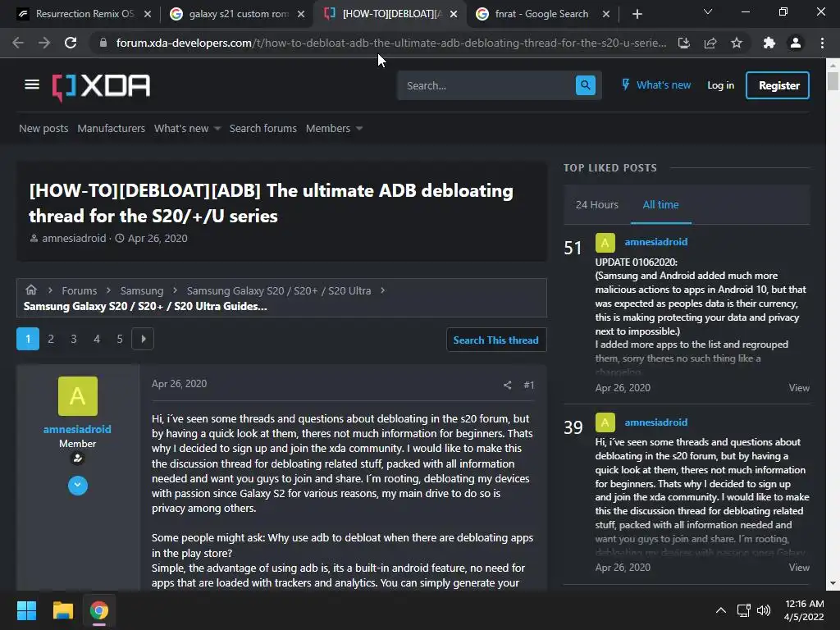Open New posts in navigation
Image resolution: width=840 pixels, height=630 pixels.
(x=43, y=129)
